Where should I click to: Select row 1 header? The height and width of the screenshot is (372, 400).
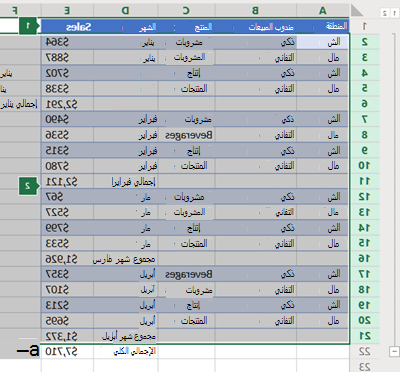pos(365,26)
